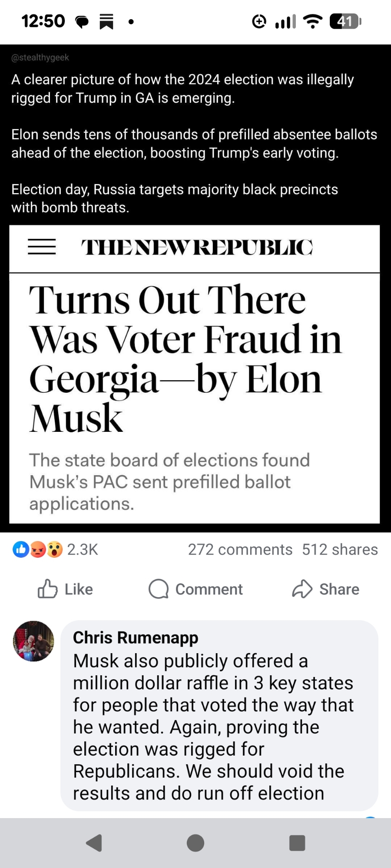Viewport: 391px width, 868px height.
Task: Tap the battery indicator in status bar
Action: coord(345,21)
